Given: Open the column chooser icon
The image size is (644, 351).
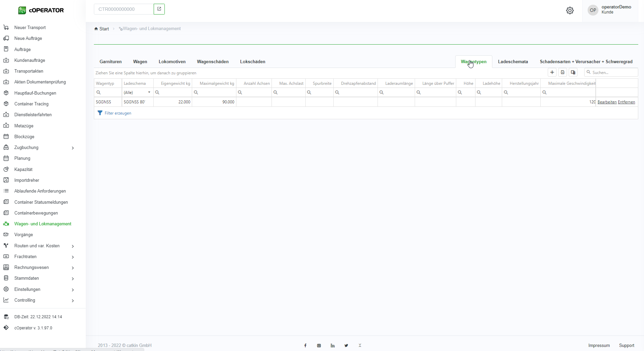Looking at the screenshot, I should (x=573, y=72).
